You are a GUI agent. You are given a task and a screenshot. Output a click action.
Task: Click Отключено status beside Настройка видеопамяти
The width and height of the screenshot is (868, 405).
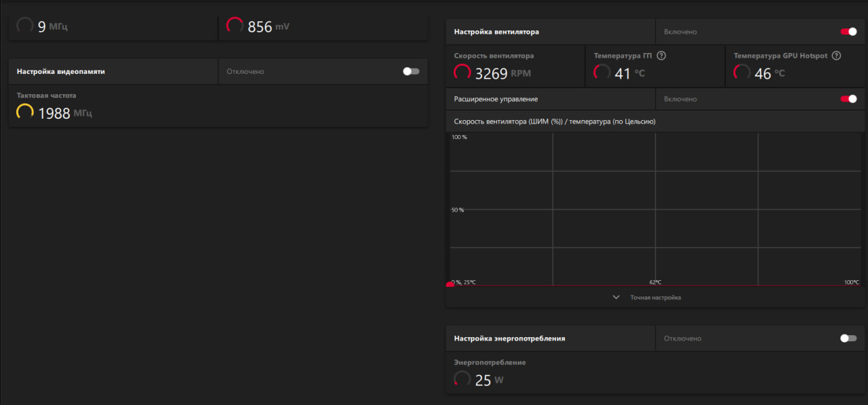245,71
